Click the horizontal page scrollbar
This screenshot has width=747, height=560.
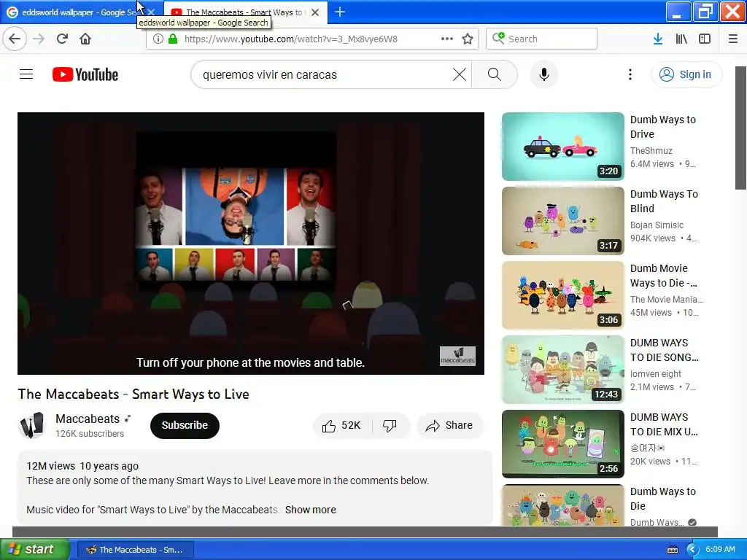[365, 532]
